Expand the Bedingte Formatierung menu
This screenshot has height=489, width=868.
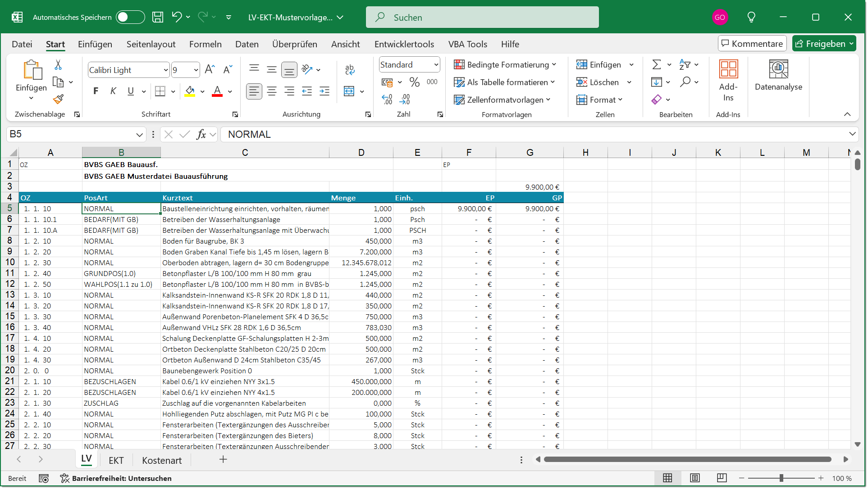505,65
